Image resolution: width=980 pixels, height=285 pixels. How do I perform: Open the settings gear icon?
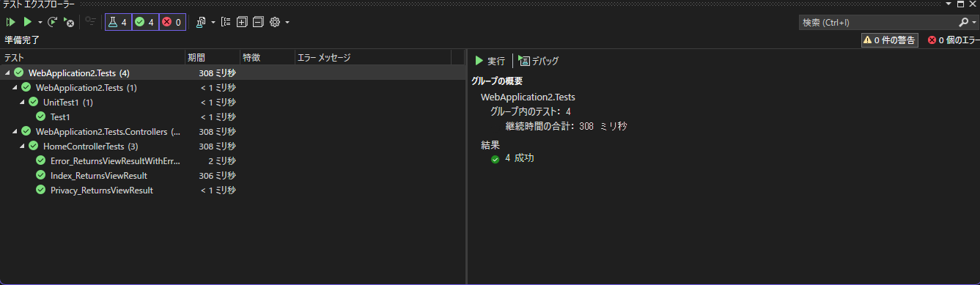[x=275, y=23]
